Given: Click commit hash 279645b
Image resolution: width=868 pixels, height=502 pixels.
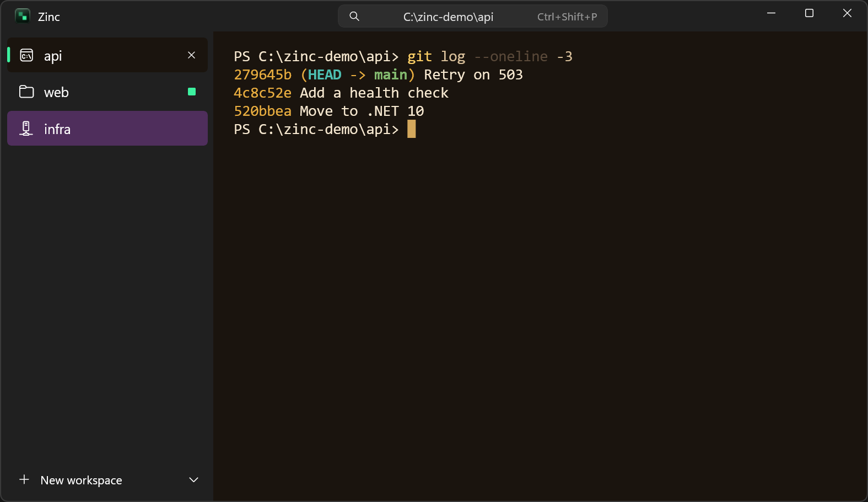Looking at the screenshot, I should (x=263, y=74).
